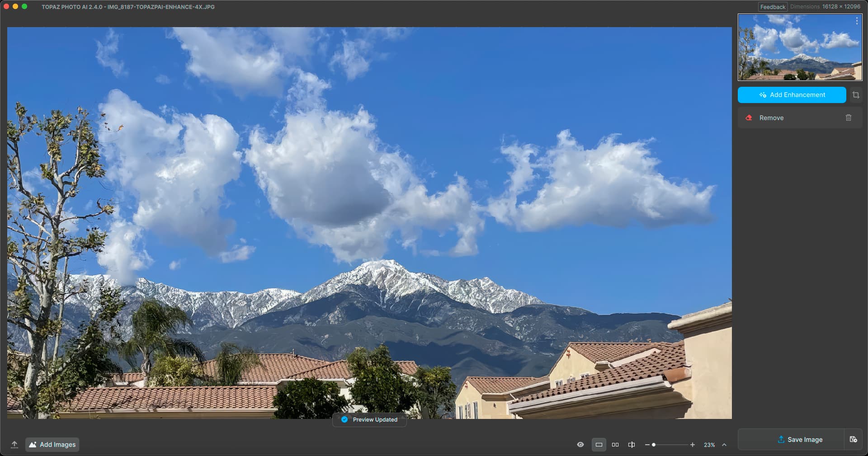Delete the Remove enhancement with trash icon
Screen dimensions: 868x456
pos(848,118)
